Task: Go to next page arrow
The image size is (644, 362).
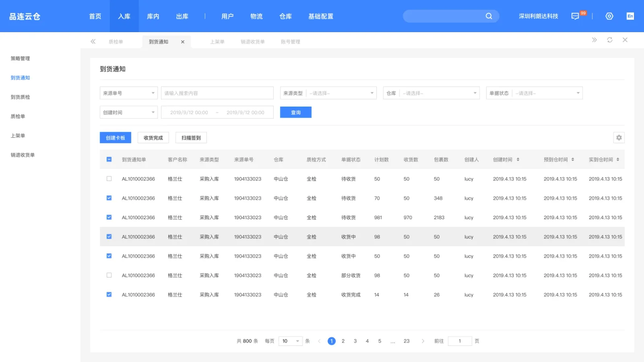Action: [423, 341]
